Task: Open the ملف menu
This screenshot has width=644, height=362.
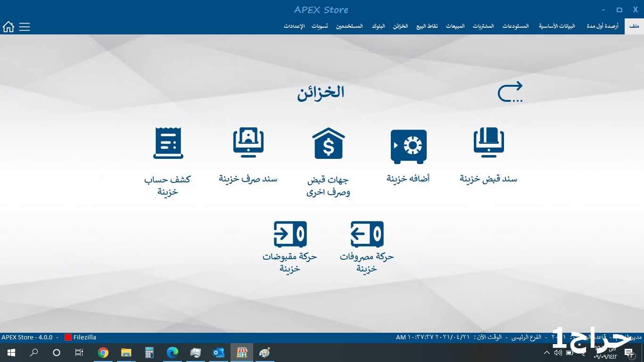Action: 634,26
